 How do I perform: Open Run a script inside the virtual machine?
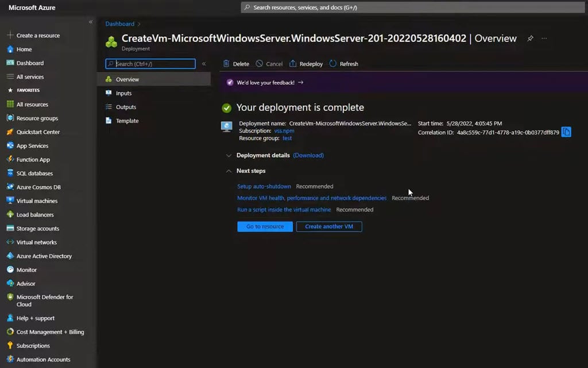point(284,209)
